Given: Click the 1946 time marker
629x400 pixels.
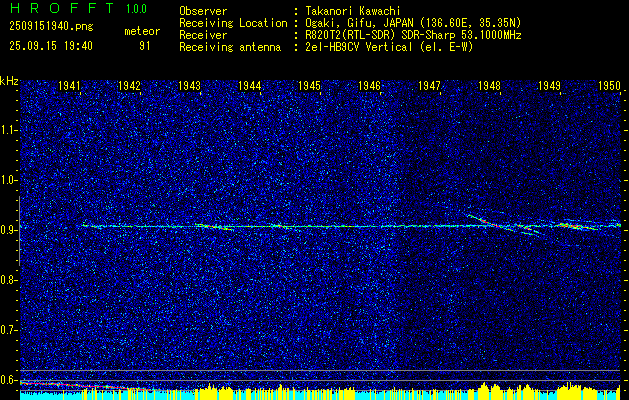Looking at the screenshot, I should coord(369,85).
